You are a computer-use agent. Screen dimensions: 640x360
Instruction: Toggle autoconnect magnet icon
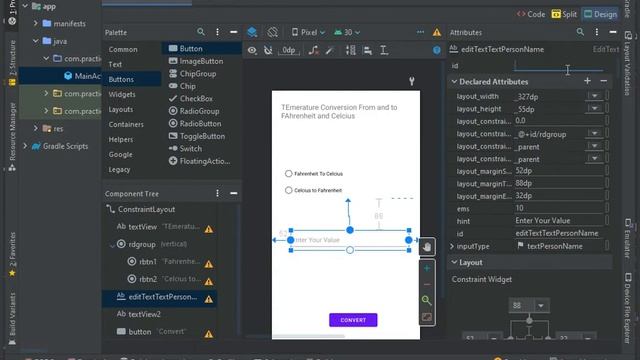pyautogui.click(x=268, y=50)
